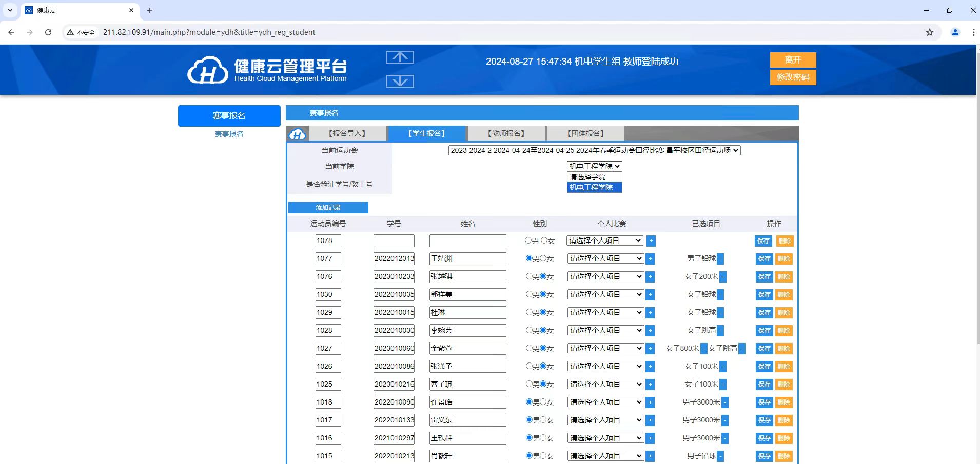Screen dimensions: 980x464
Task: Remove 女子800米 event from athlete 1027
Action: pos(703,349)
